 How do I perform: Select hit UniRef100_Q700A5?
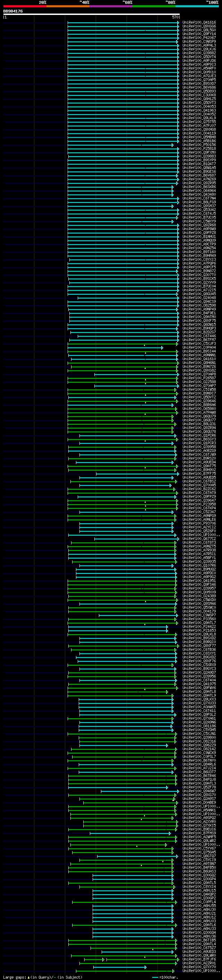click(199, 485)
